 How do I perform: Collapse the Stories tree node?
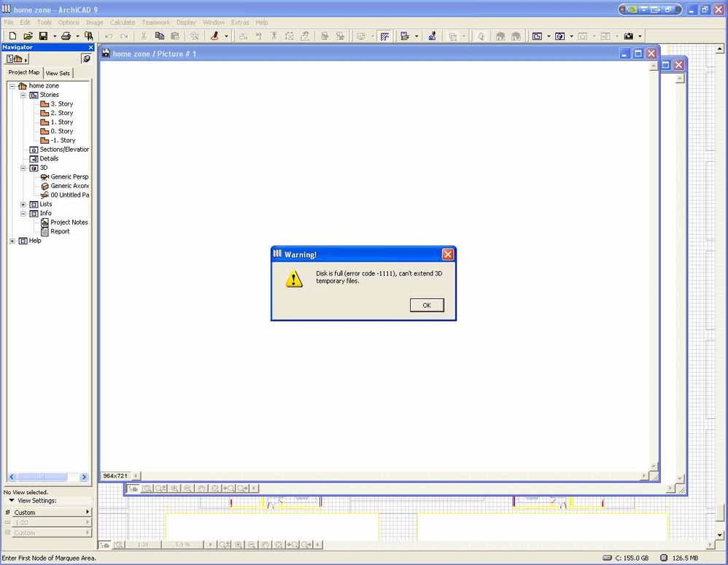[23, 95]
